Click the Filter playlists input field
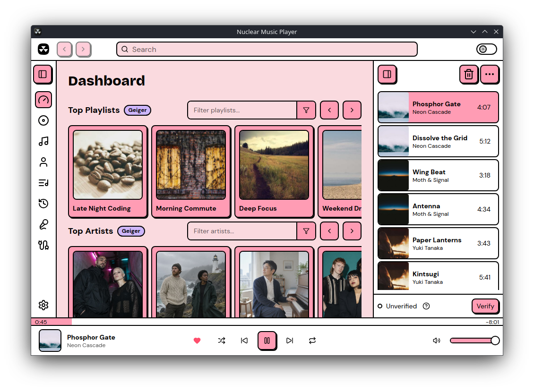 (242, 110)
